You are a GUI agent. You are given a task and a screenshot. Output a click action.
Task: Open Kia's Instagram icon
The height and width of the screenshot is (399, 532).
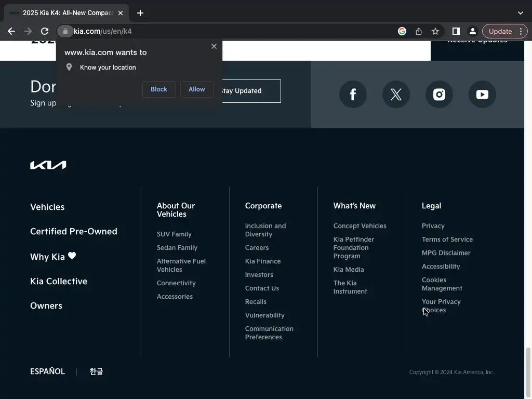[x=439, y=95]
